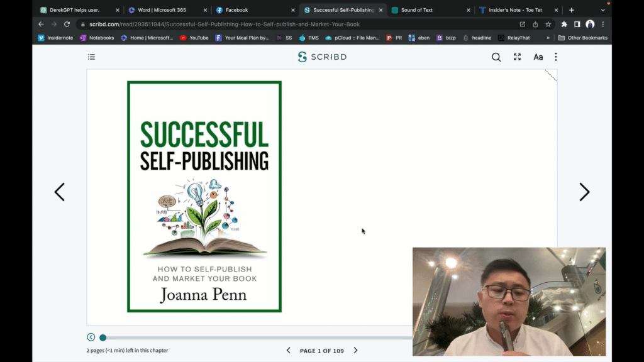Open the Aa font settings
Screen dimensions: 644x362
coord(538,57)
